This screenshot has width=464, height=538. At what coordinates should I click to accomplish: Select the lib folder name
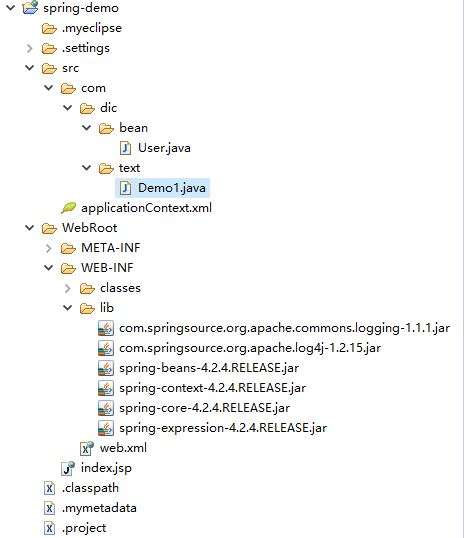[107, 308]
